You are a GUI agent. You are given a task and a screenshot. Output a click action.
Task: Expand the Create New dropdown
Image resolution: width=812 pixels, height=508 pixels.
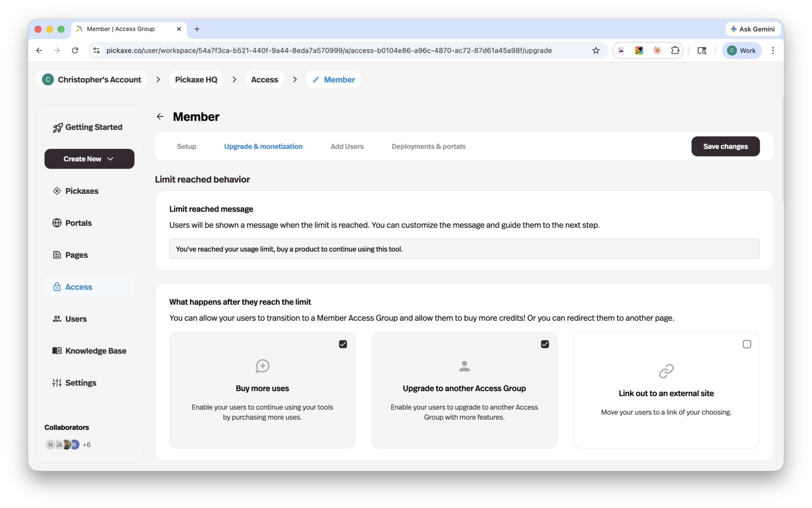(x=89, y=159)
